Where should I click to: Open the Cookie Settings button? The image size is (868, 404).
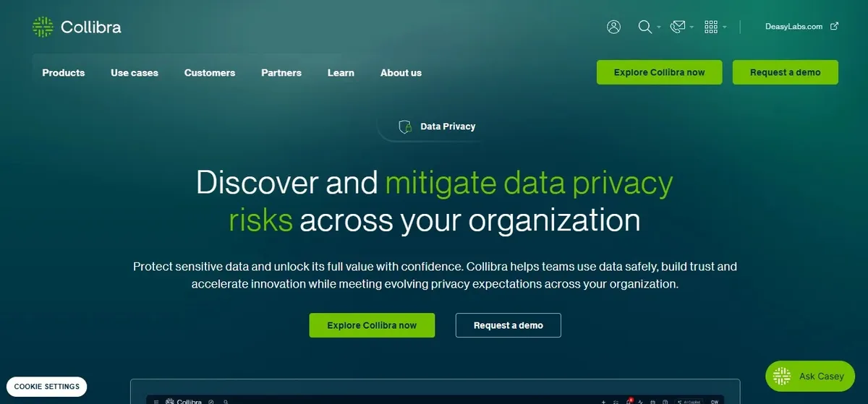pyautogui.click(x=47, y=387)
